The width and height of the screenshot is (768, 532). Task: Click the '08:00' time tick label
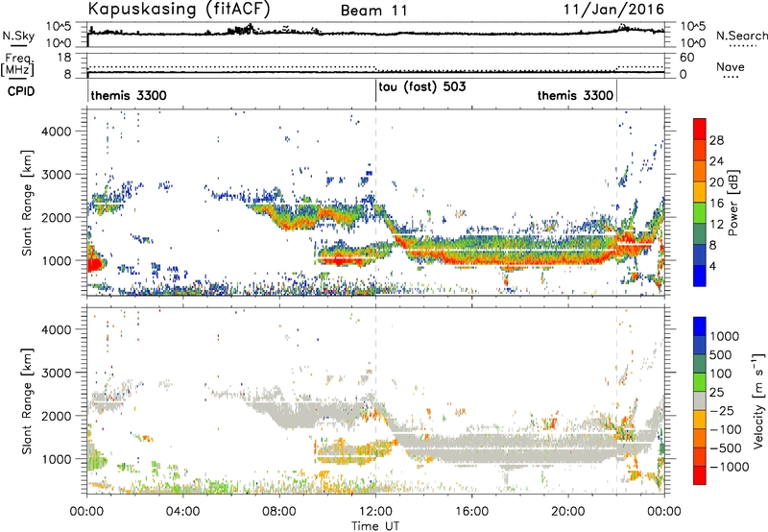coord(278,512)
